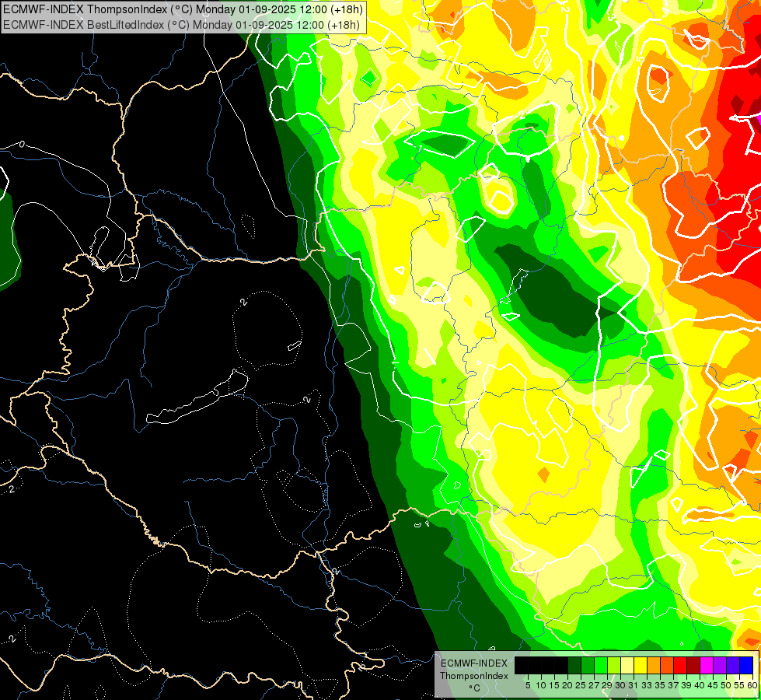
Task: Click the legend value '55'
Action: (739, 685)
